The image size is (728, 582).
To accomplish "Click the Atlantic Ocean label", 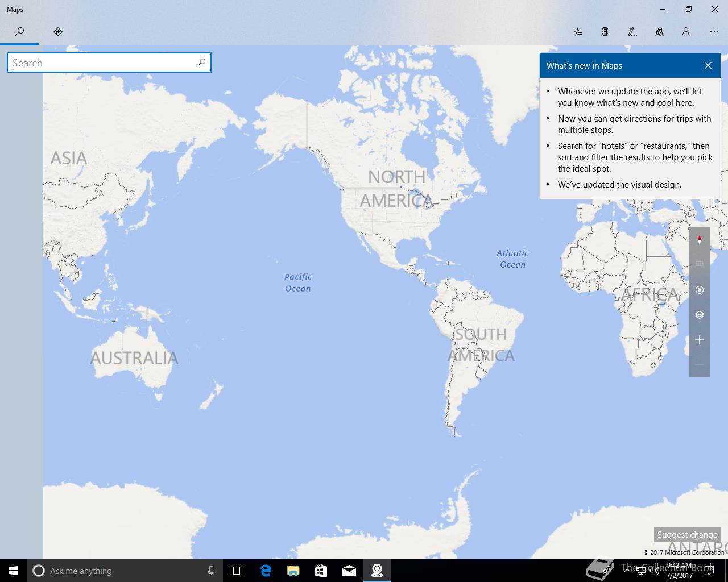I will pyautogui.click(x=512, y=259).
